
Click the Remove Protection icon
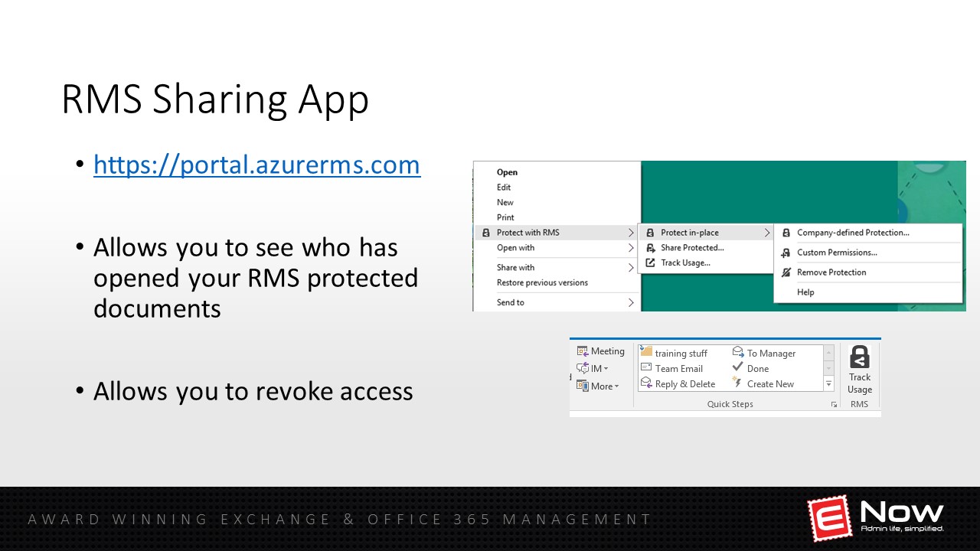point(786,272)
